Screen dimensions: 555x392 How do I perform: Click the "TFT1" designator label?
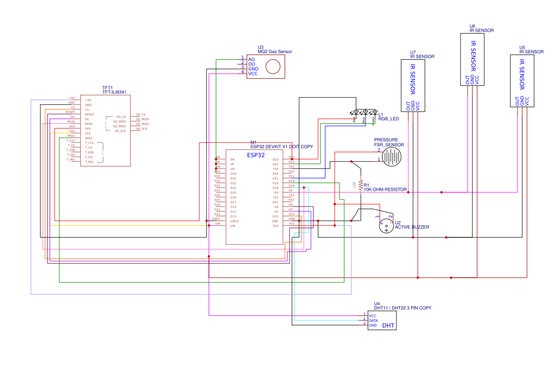point(108,88)
